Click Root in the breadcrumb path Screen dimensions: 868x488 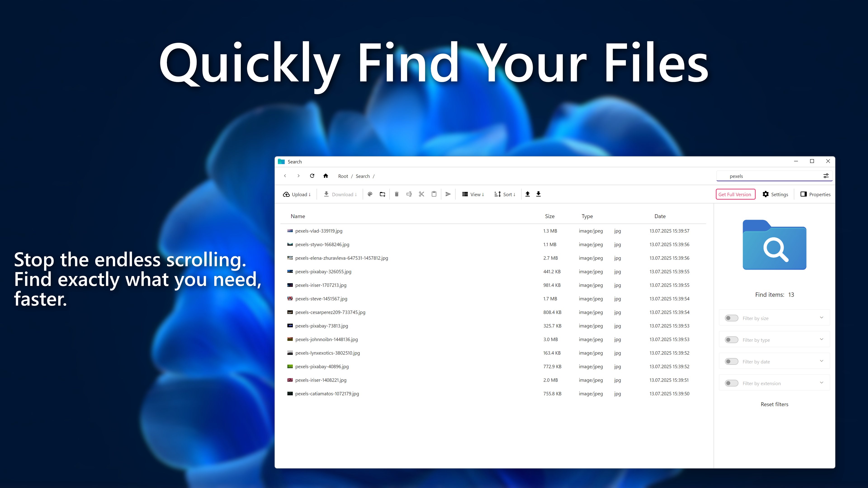[343, 176]
